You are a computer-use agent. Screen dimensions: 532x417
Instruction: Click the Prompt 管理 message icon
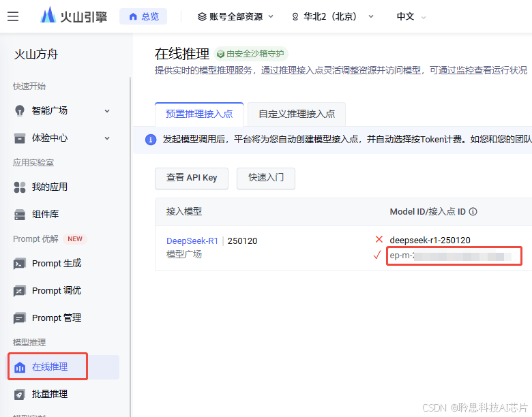[x=19, y=318]
